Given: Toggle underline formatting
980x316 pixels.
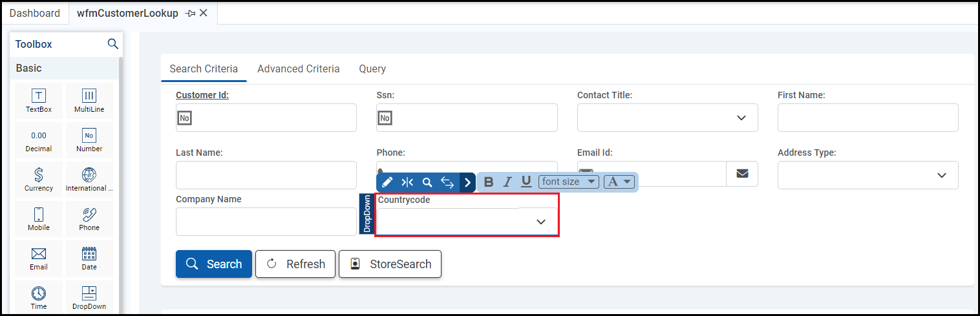Looking at the screenshot, I should tap(526, 182).
